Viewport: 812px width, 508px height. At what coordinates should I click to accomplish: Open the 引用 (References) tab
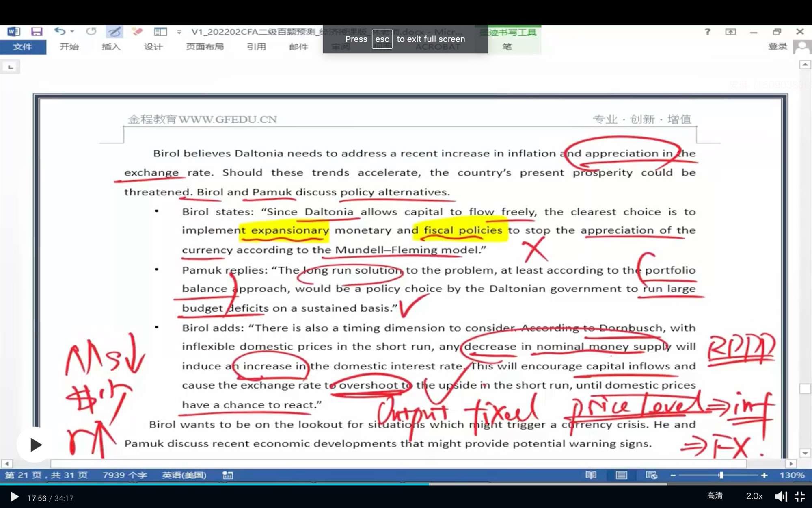coord(256,47)
